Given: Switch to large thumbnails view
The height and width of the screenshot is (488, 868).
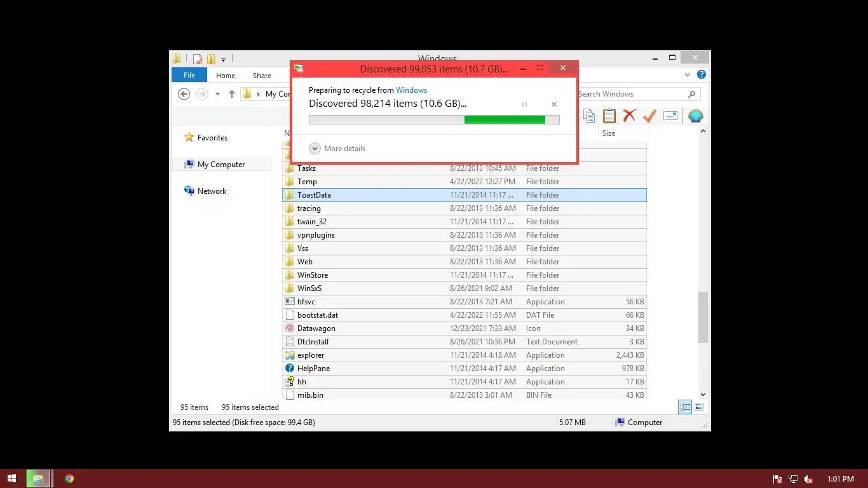Looking at the screenshot, I should [x=699, y=407].
